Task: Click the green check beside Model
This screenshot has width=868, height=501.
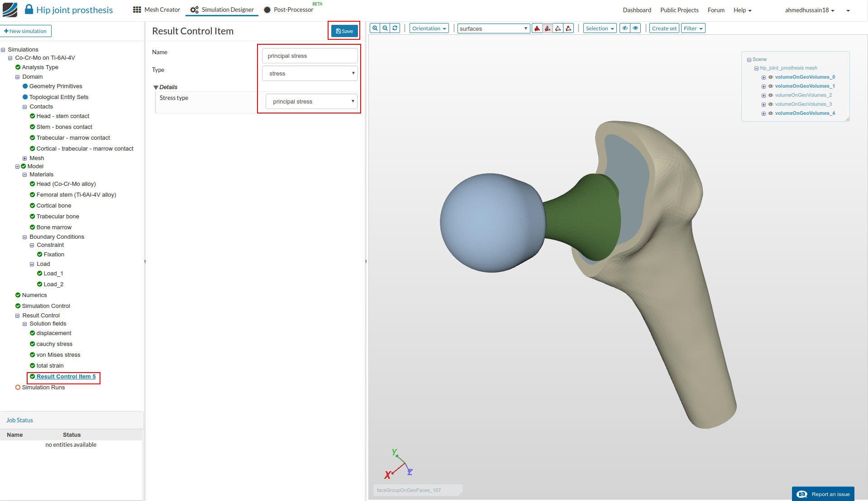Action: (x=23, y=166)
